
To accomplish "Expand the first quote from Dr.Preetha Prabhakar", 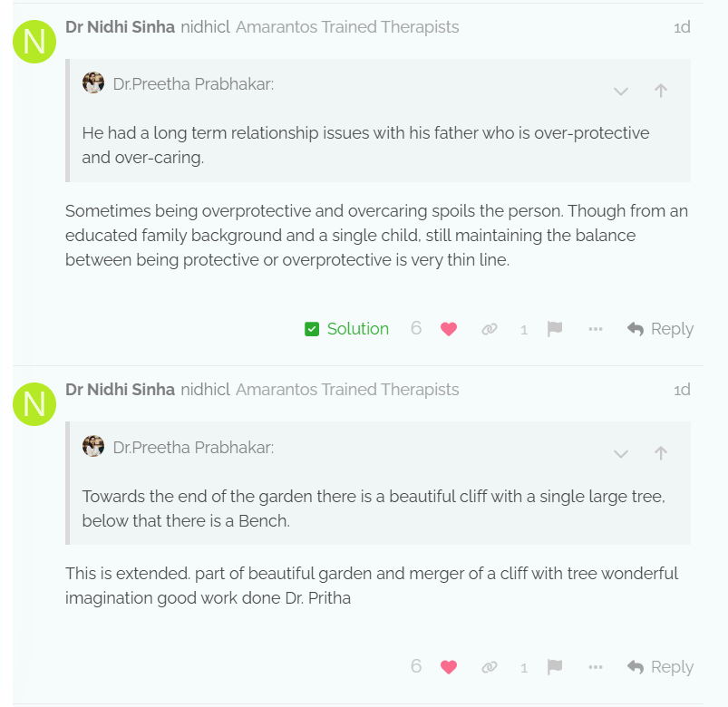I will click(x=621, y=91).
